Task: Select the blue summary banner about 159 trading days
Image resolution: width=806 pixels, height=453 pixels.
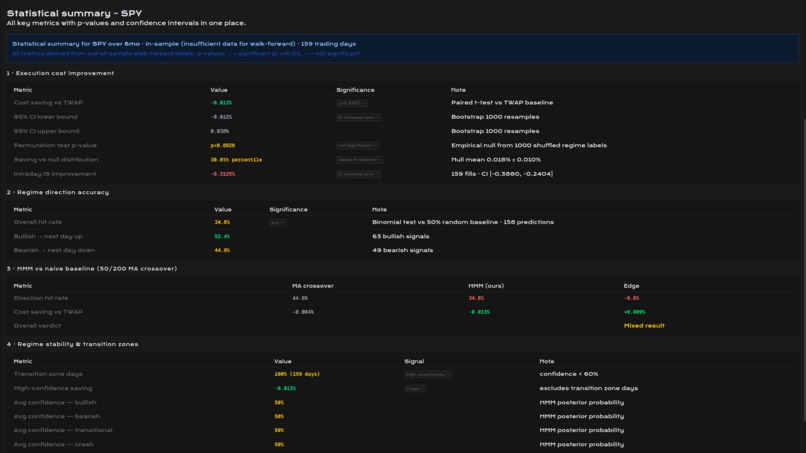Action: [402, 48]
